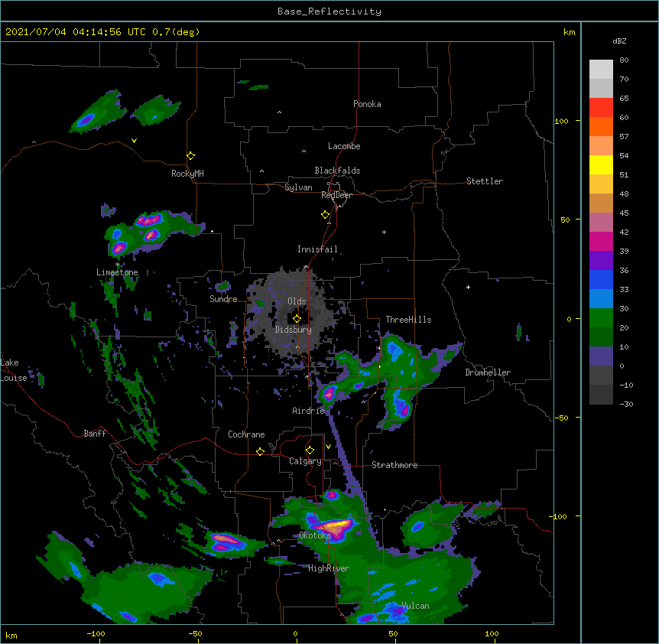Image resolution: width=659 pixels, height=644 pixels.
Task: Pick the dark orange 57-60 dBZ legend swatch
Action: [601, 126]
